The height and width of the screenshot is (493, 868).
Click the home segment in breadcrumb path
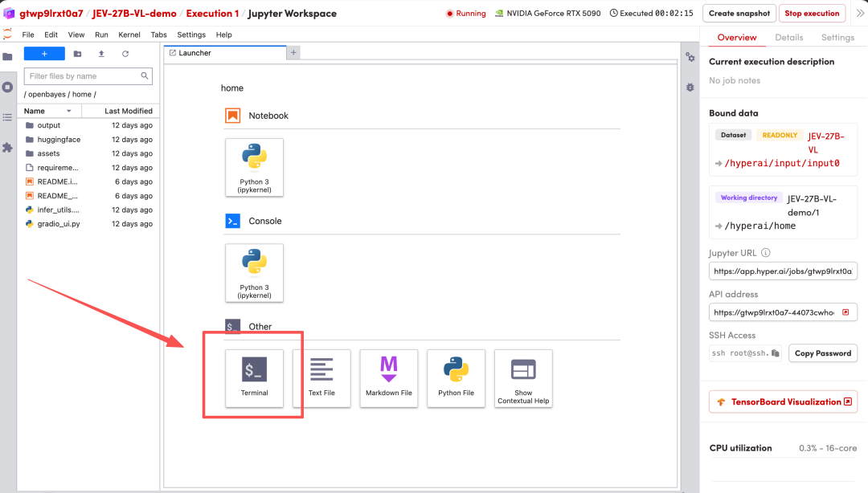point(81,95)
